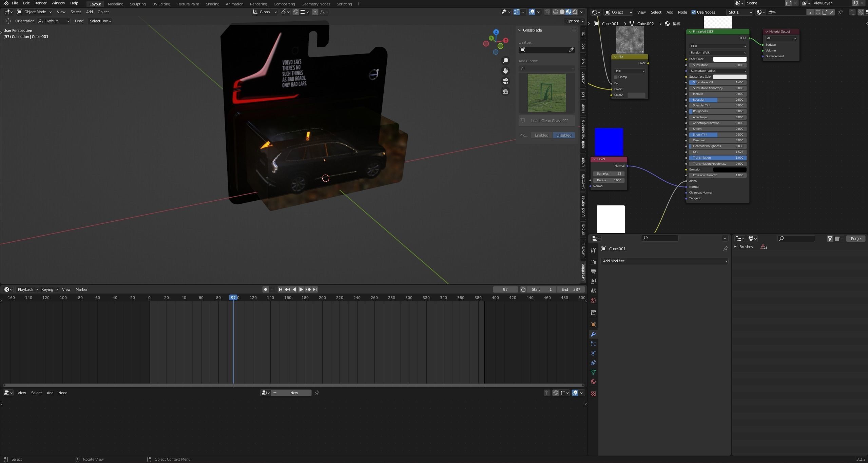Viewport: 868px width, 463px height.
Task: Open the Collection properties tab icon
Action: [x=593, y=313]
